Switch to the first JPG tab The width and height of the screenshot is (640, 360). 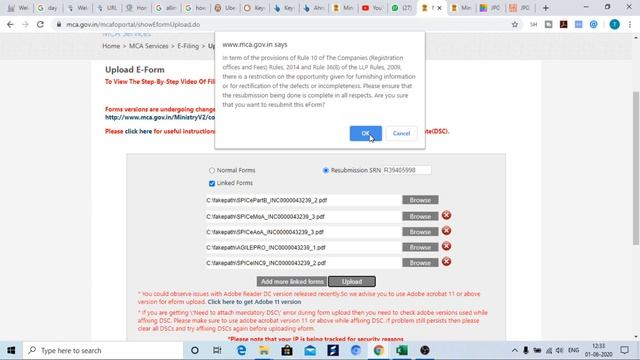click(491, 8)
